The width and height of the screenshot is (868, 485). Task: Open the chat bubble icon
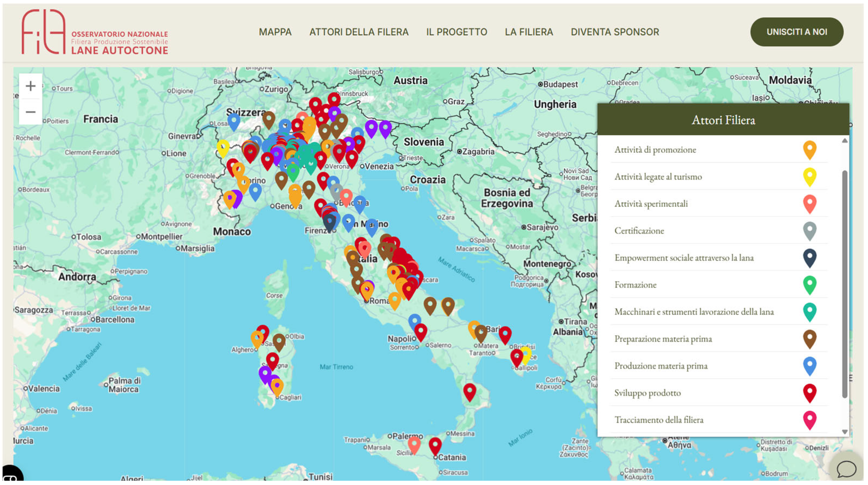846,468
